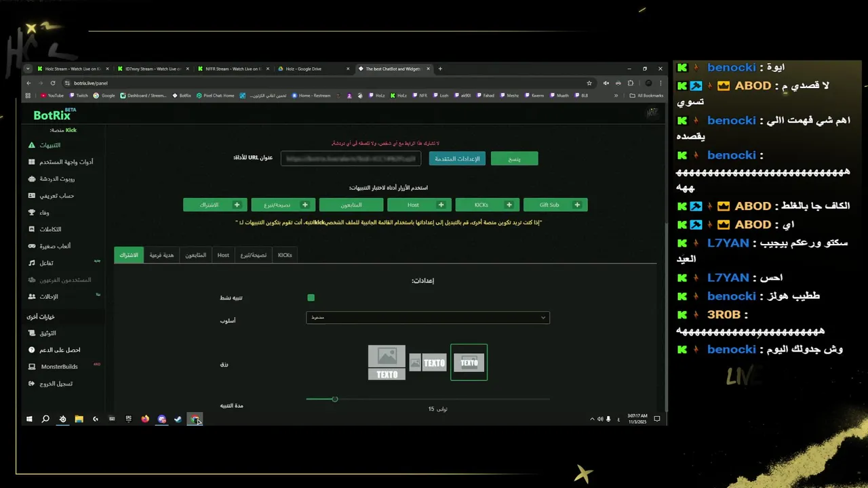Choose image-beside-text layout thumbnail
Image resolution: width=868 pixels, height=488 pixels.
428,363
